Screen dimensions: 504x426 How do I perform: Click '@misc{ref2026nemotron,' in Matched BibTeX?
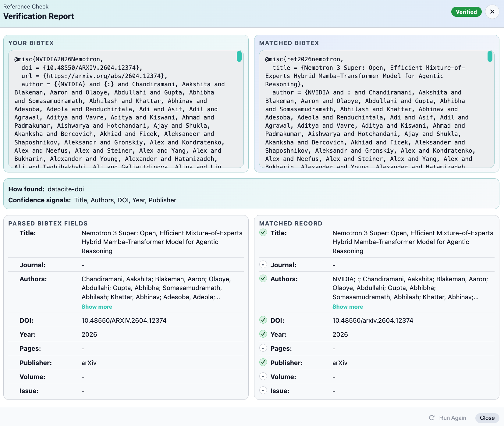(x=304, y=59)
